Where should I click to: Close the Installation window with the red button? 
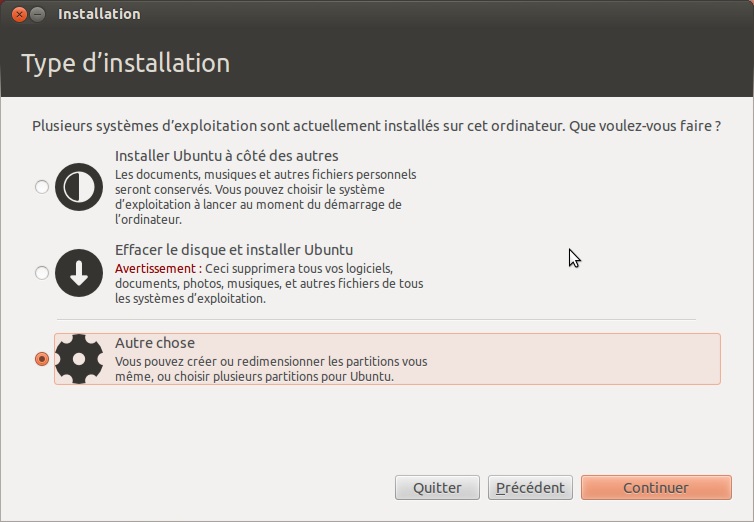coord(19,14)
